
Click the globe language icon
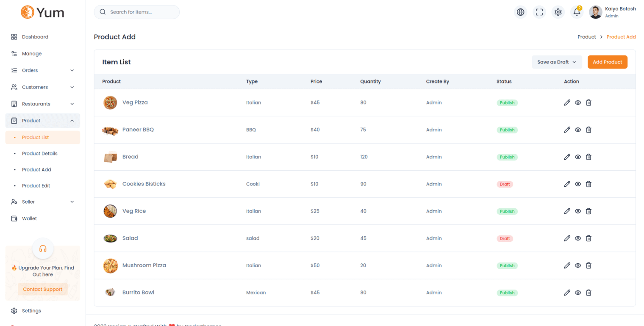click(x=520, y=12)
